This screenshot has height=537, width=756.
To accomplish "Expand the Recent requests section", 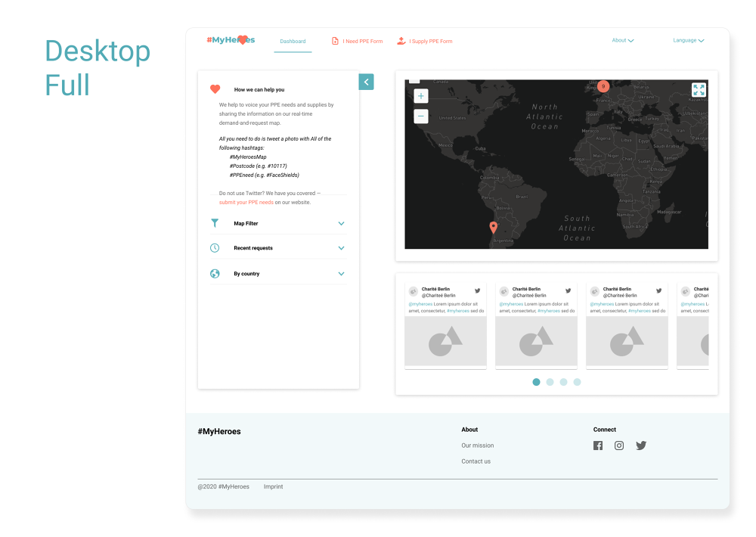I will point(341,248).
